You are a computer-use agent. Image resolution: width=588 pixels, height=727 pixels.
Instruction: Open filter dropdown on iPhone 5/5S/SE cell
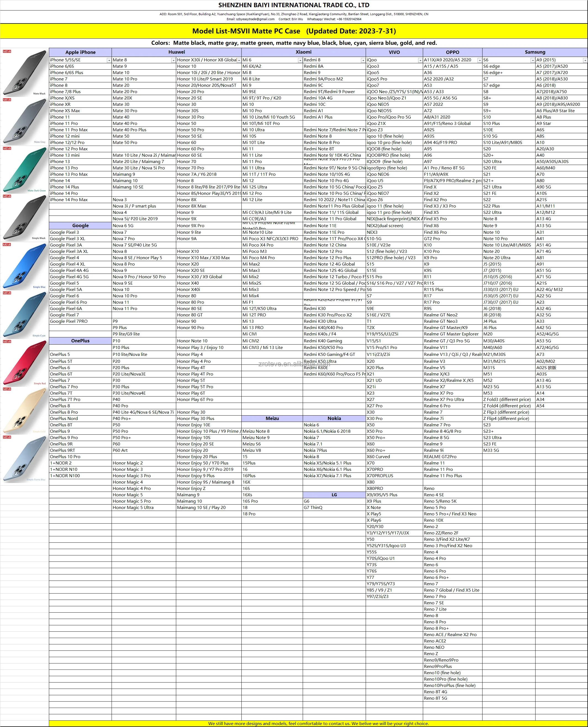109,60
